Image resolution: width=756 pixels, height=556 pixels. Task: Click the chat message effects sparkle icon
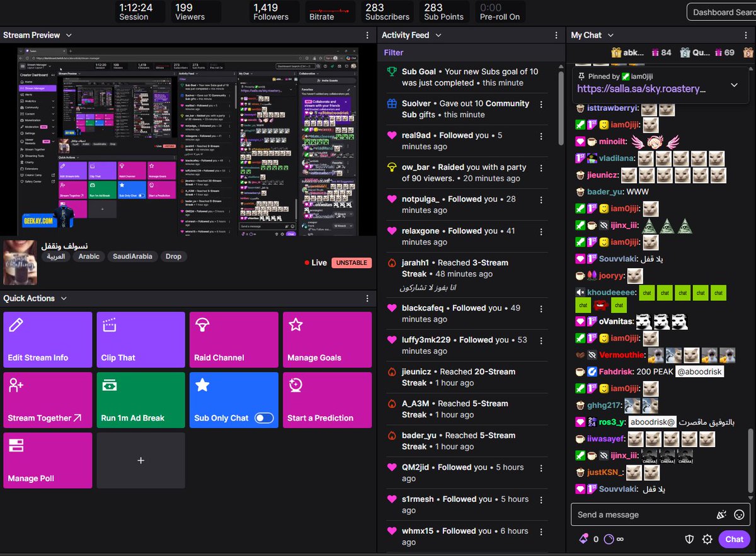point(722,514)
